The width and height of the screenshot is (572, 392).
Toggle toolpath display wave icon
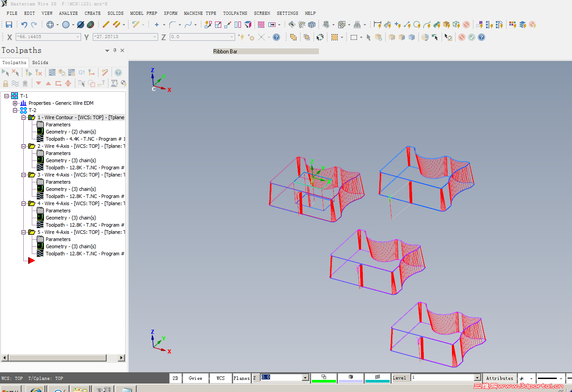(15, 83)
